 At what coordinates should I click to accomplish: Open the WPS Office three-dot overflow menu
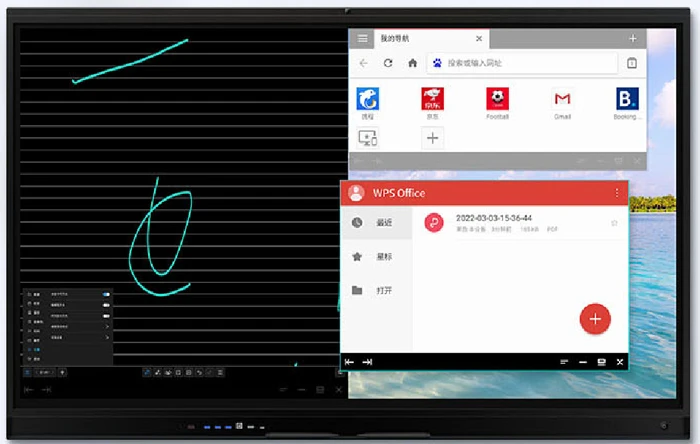point(616,193)
